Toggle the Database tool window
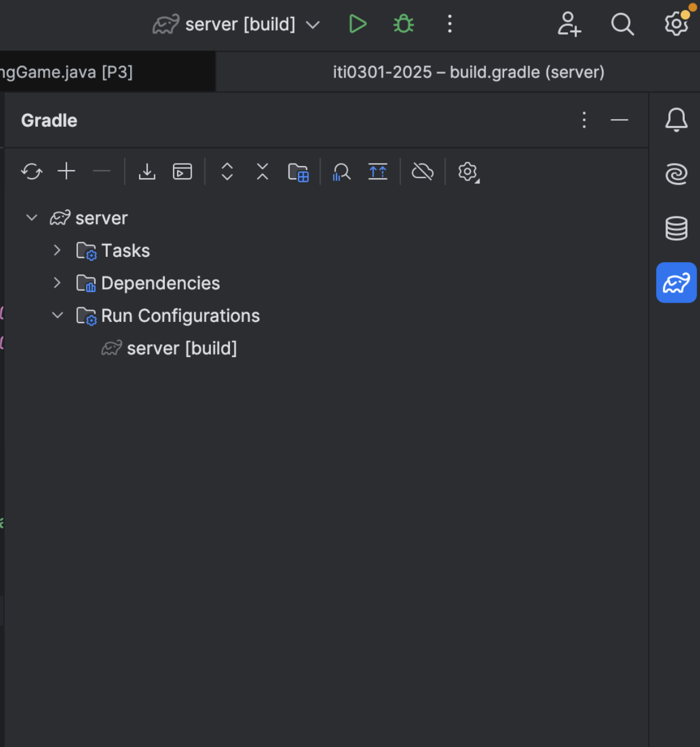Screen dimensions: 700x747 676,228
